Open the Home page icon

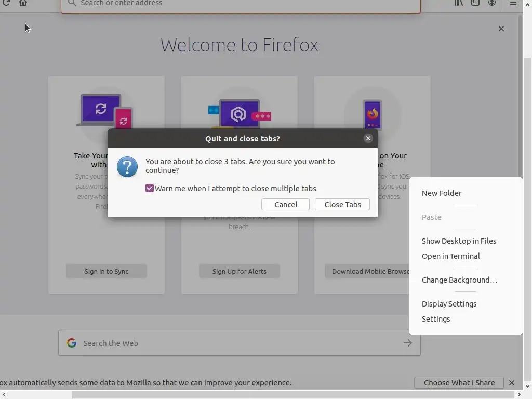[x=23, y=3]
